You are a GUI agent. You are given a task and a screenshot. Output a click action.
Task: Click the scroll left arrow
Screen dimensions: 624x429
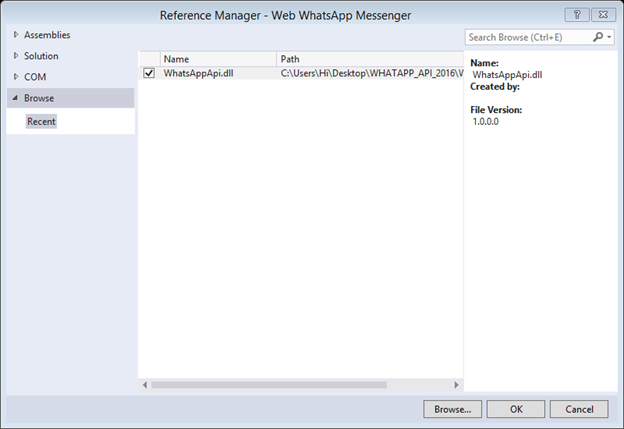145,384
